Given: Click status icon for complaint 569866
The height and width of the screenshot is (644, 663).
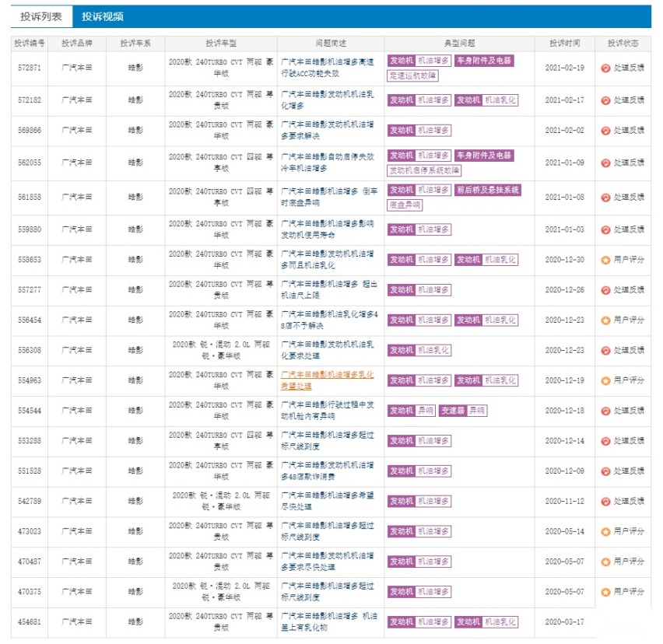Looking at the screenshot, I should (605, 131).
